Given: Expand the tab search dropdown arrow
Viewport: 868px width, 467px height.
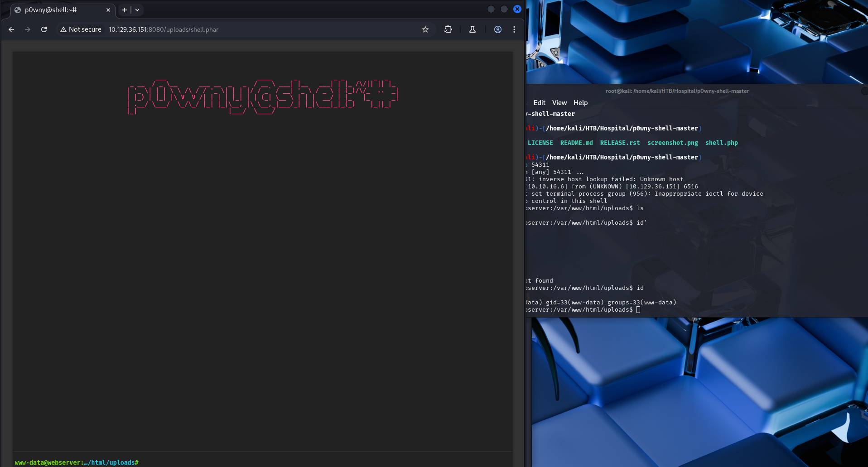Looking at the screenshot, I should [x=137, y=10].
